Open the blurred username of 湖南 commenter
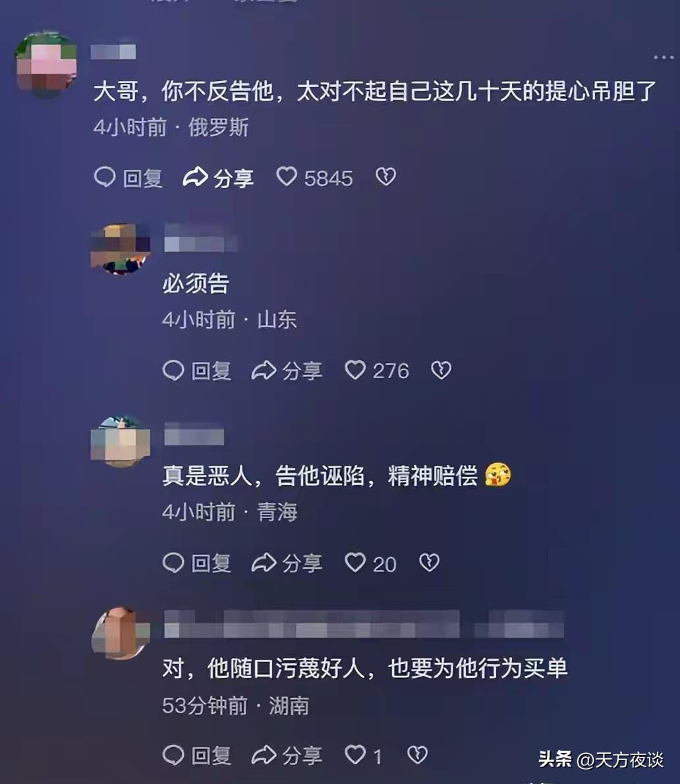This screenshot has height=784, width=680. (x=364, y=624)
